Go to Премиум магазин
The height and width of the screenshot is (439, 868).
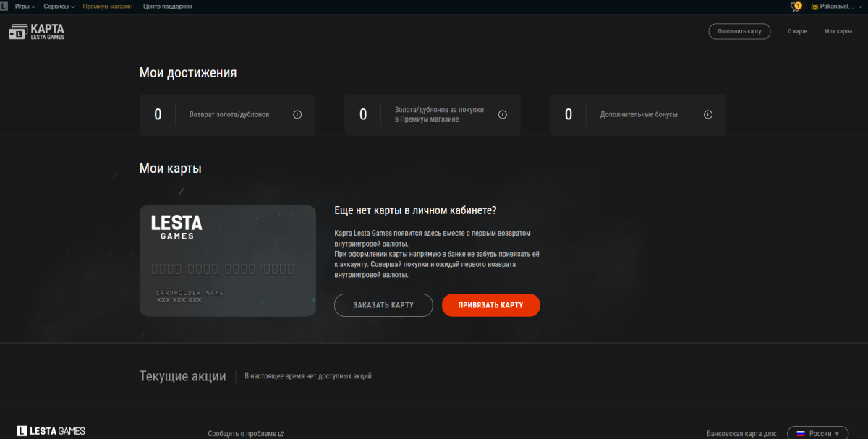[108, 6]
